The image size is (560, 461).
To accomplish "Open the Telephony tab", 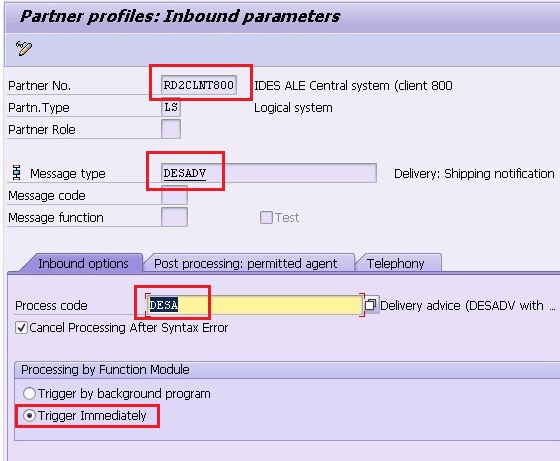I will pyautogui.click(x=396, y=264).
